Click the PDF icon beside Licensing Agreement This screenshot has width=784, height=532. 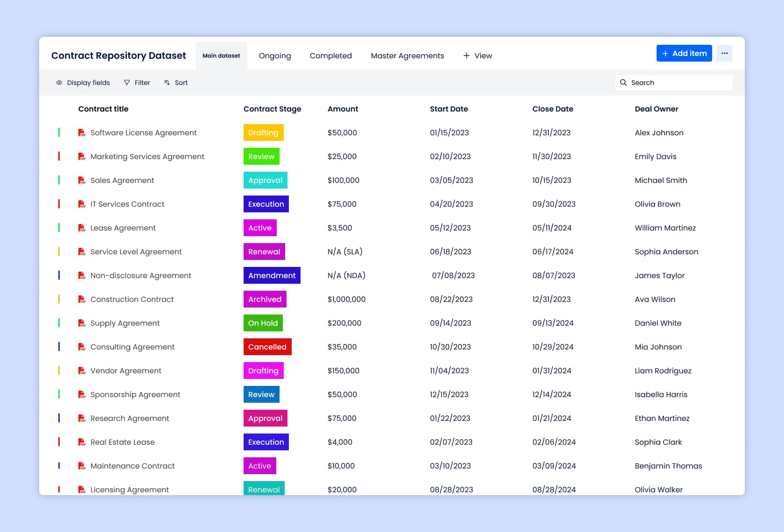82,490
